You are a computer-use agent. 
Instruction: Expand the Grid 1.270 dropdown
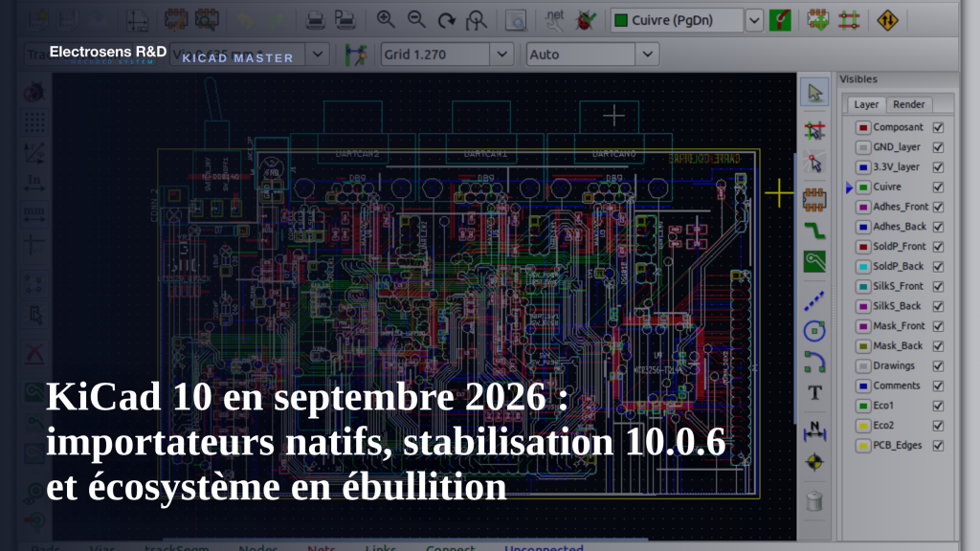click(x=501, y=55)
